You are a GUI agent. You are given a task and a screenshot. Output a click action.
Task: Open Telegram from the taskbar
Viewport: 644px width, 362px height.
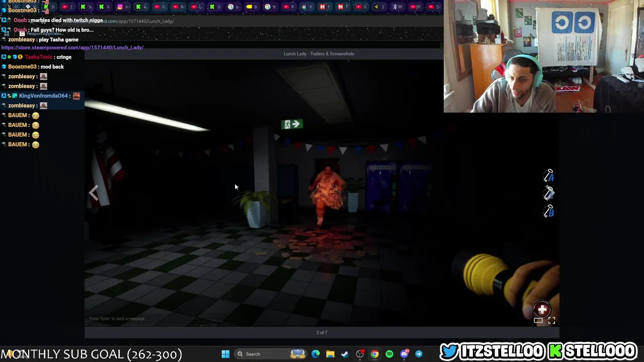[419, 354]
